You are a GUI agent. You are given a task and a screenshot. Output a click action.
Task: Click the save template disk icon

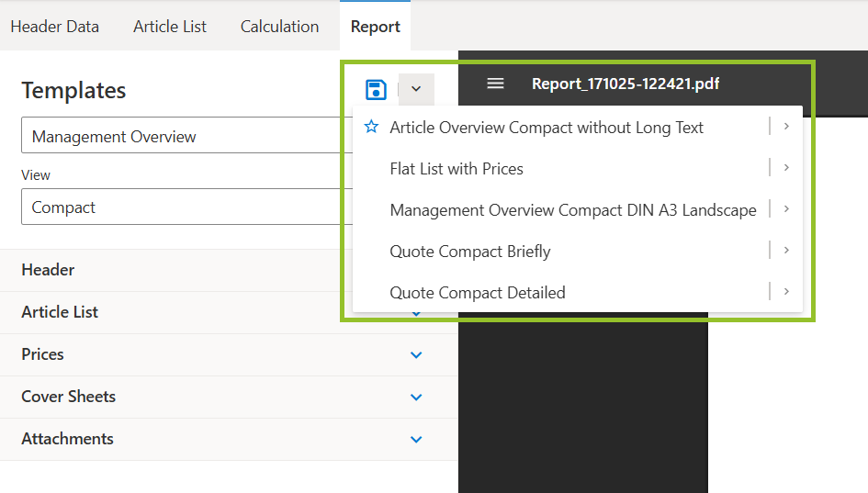pyautogui.click(x=376, y=89)
